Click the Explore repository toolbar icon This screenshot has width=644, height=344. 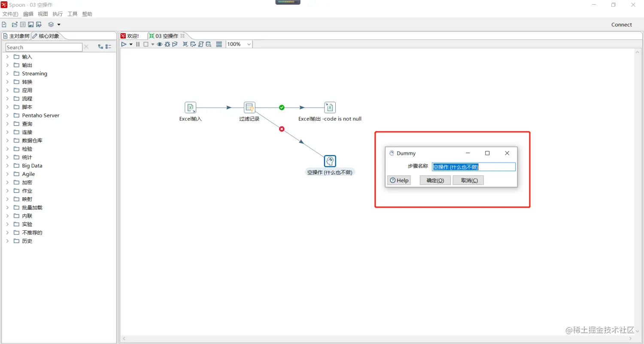coord(23,24)
